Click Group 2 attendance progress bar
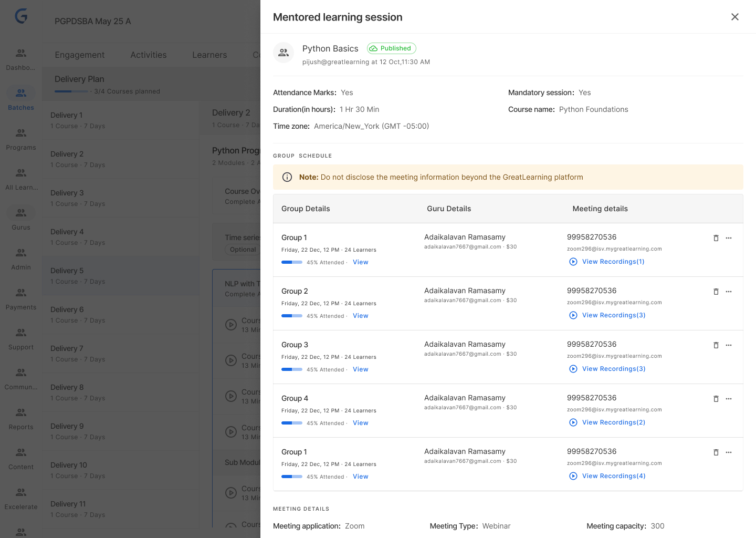This screenshot has width=756, height=538. click(292, 316)
